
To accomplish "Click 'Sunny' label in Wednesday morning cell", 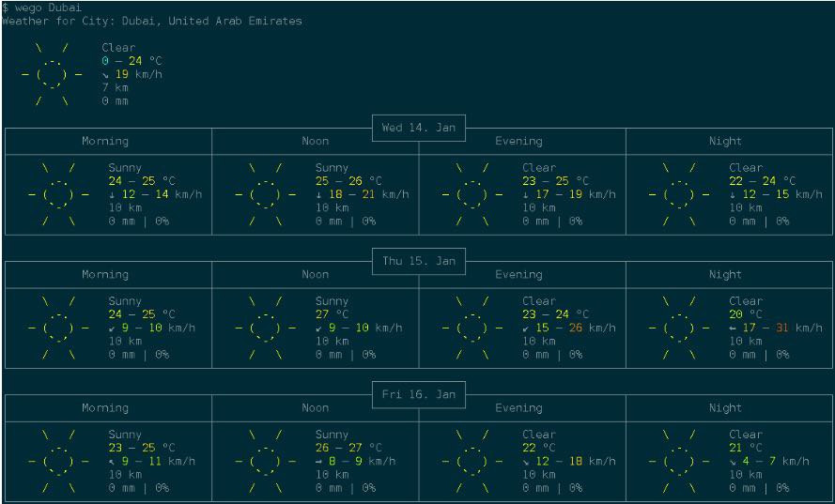I will tap(125, 168).
